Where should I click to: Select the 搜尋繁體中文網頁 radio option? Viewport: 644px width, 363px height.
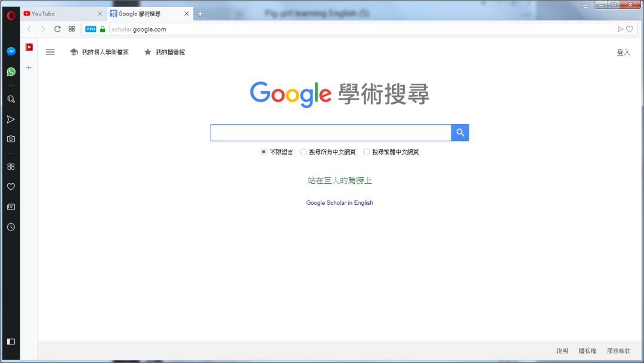point(366,152)
